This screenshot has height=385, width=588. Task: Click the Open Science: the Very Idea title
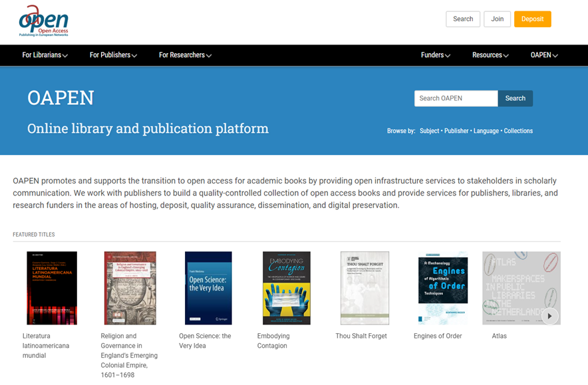tap(205, 340)
